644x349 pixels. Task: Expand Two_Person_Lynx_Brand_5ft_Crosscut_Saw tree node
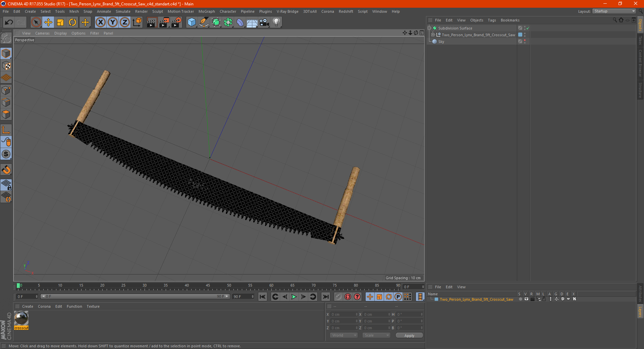[x=433, y=35]
